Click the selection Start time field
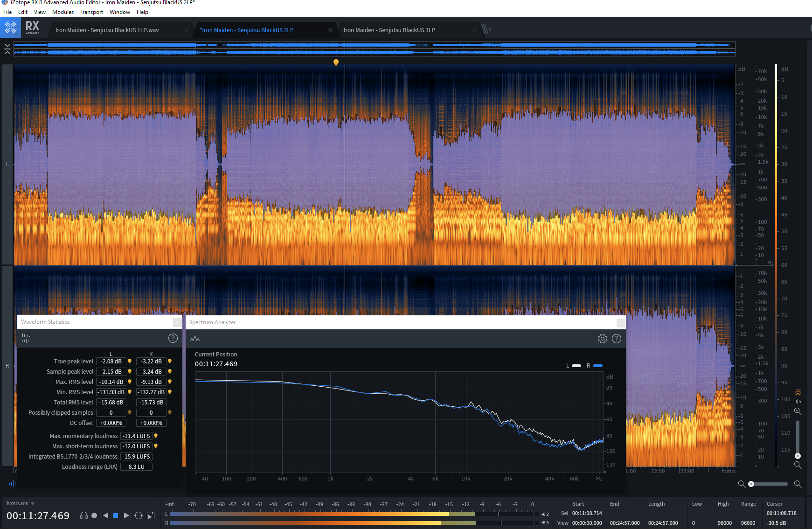812x529 pixels. (587, 513)
